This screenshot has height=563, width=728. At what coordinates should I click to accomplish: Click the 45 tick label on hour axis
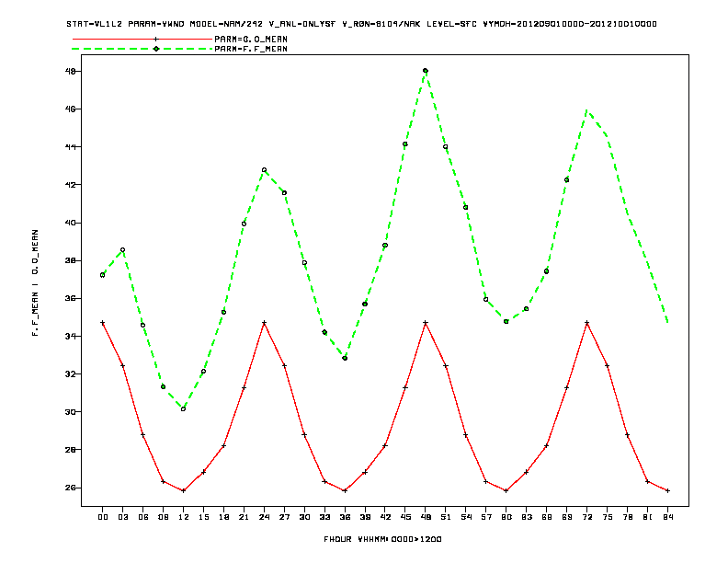click(405, 517)
